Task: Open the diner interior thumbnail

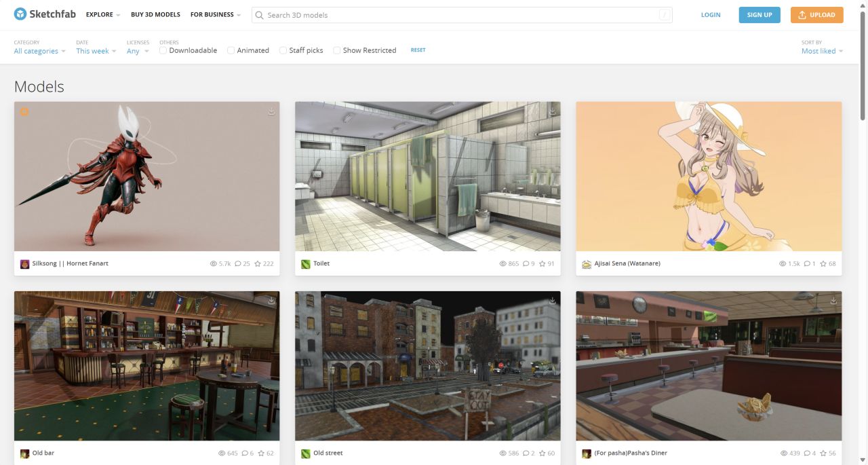Action: (709, 366)
